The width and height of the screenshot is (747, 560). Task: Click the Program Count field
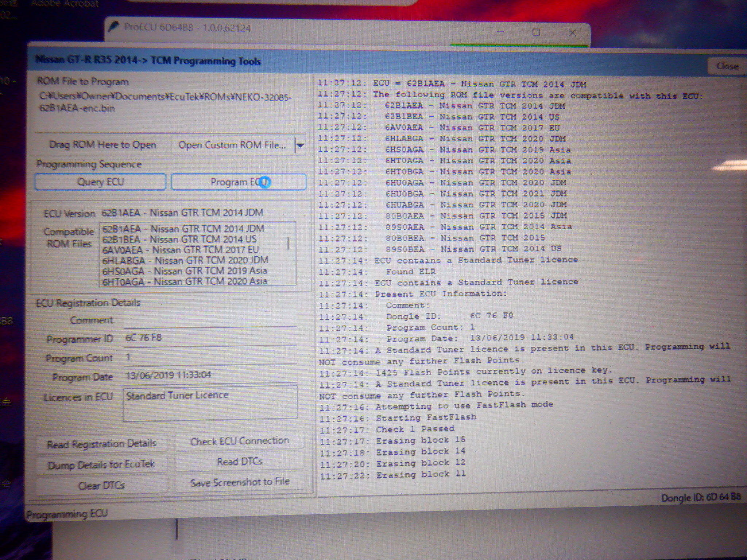(210, 357)
